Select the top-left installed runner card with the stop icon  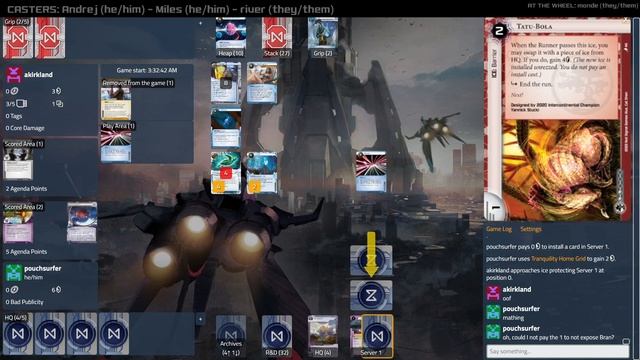point(226,82)
